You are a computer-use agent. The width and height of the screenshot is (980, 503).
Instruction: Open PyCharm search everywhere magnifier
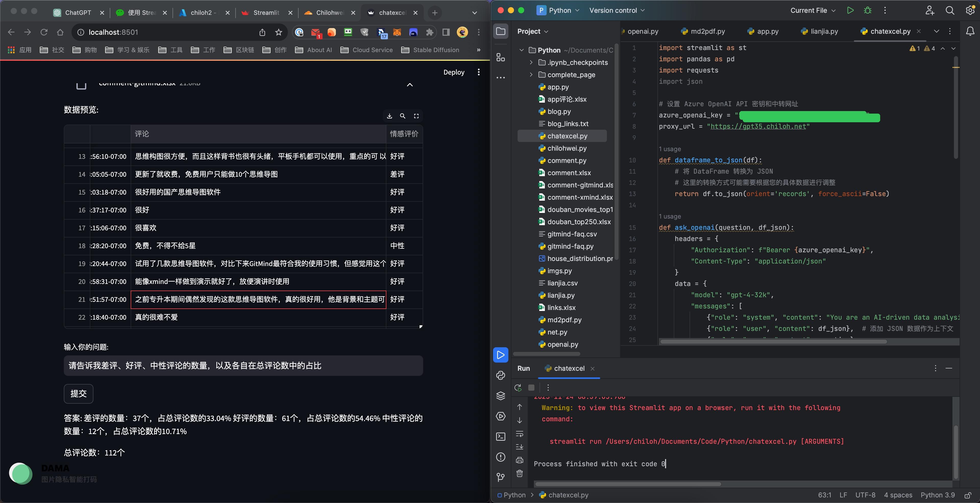point(950,11)
